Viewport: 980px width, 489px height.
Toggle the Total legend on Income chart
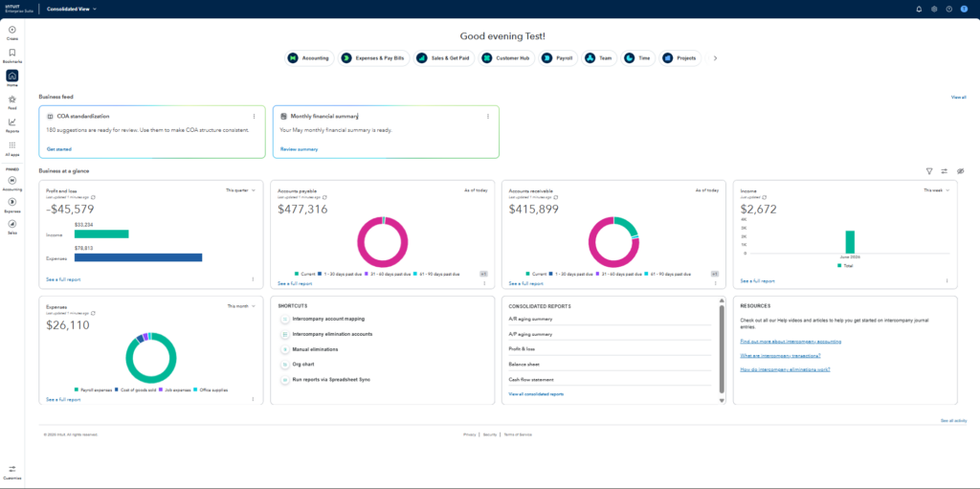(x=845, y=266)
